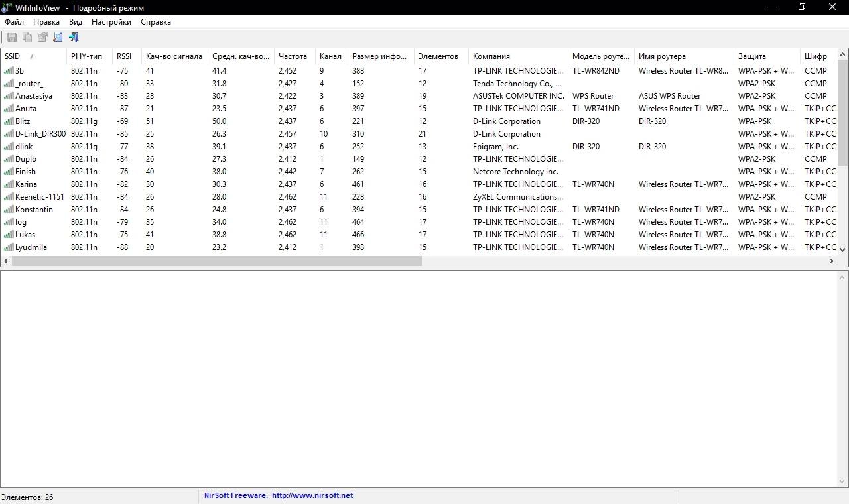
Task: Select the ASUS WPS Router name cell
Action: (669, 96)
